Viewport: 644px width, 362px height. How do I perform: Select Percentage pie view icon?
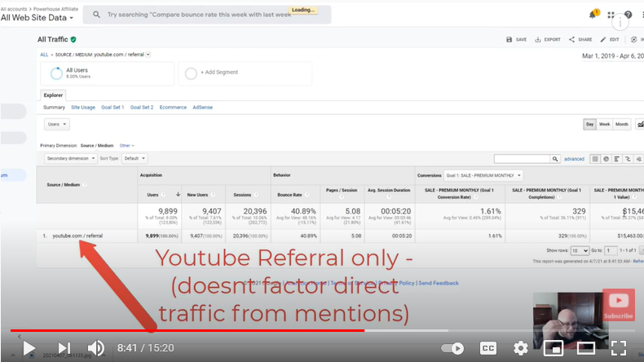[606, 159]
